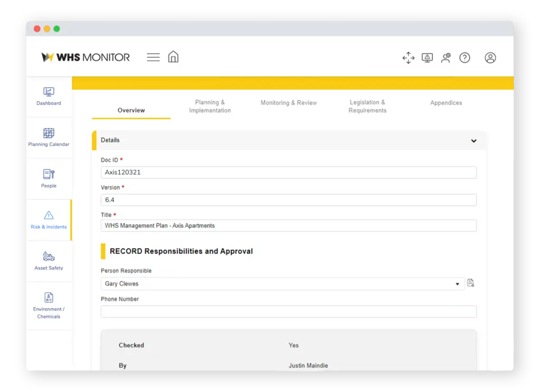Open the hamburger navigation menu
This screenshot has width=541, height=392.
tap(153, 57)
